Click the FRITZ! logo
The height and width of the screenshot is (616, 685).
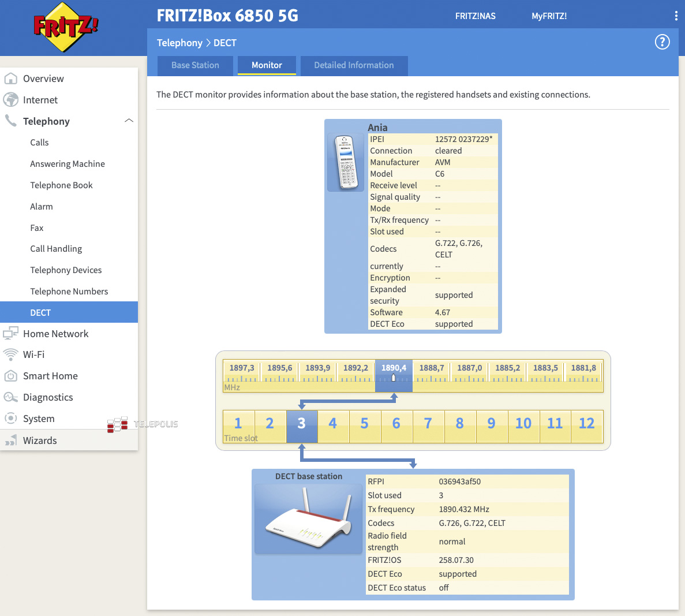(x=65, y=28)
